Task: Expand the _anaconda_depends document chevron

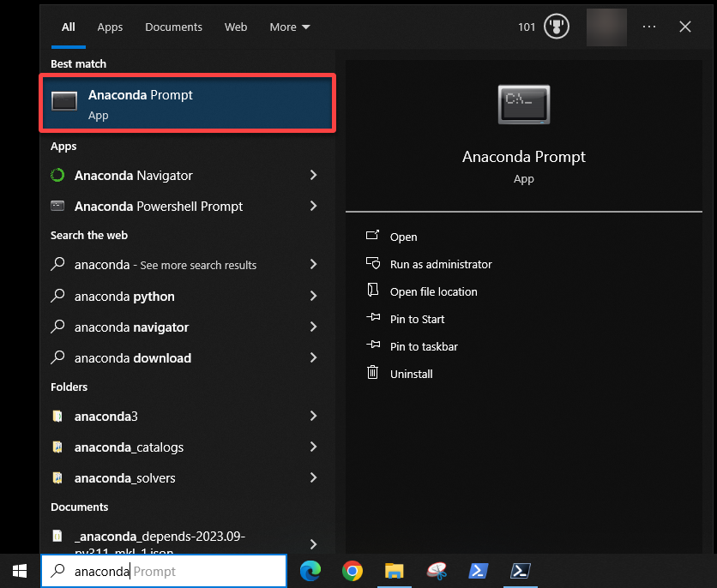Action: pyautogui.click(x=313, y=544)
